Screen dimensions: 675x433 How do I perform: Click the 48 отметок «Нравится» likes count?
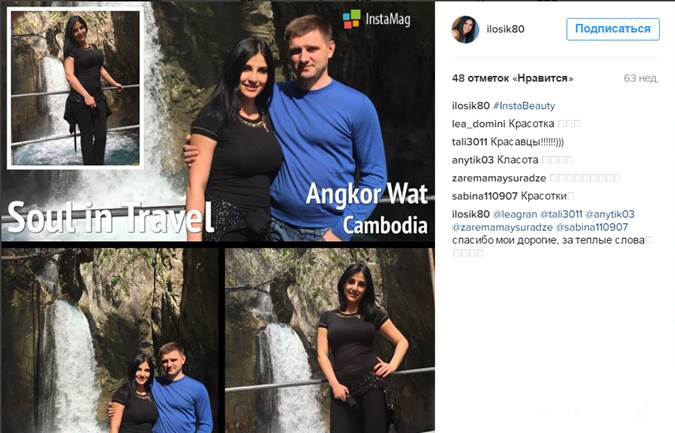point(512,78)
